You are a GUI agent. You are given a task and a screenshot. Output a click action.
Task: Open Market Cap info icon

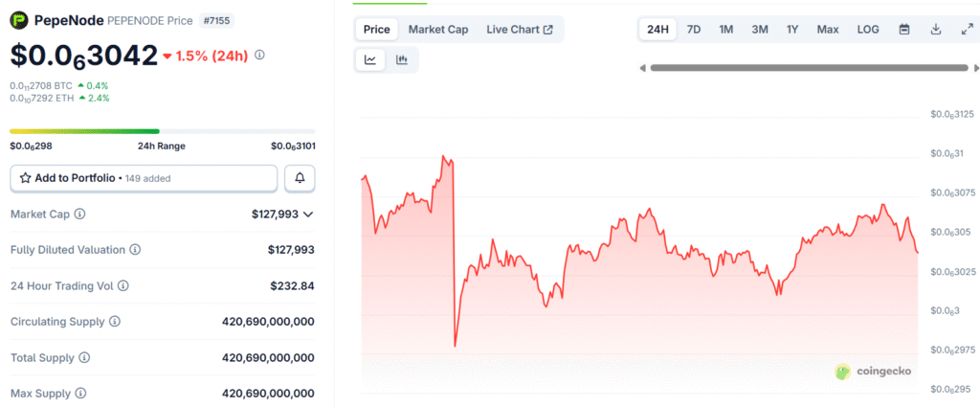[79, 214]
